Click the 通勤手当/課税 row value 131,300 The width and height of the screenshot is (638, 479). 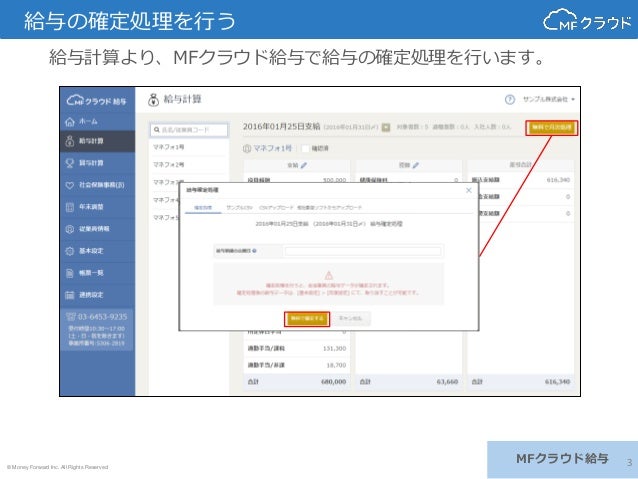pos(334,348)
